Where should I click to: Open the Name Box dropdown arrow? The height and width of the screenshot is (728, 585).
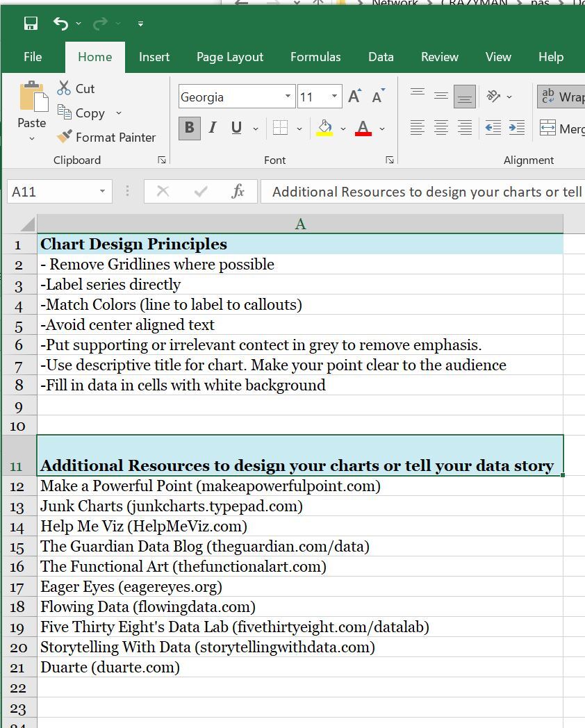click(x=103, y=191)
